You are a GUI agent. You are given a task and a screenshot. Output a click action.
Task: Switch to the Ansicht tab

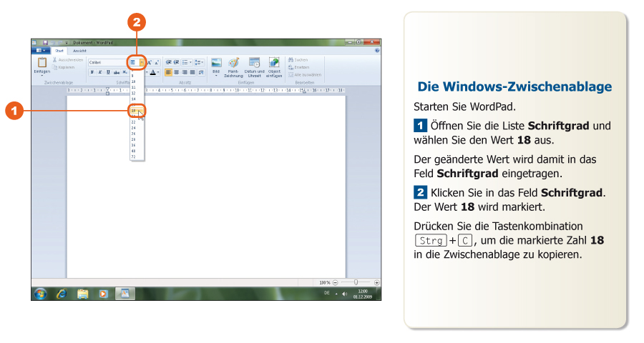[x=80, y=51]
